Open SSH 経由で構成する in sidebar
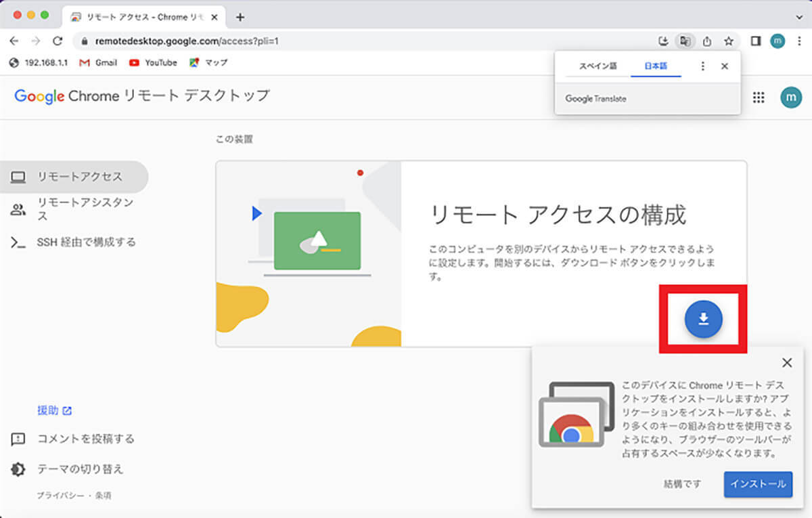 pyautogui.click(x=74, y=242)
